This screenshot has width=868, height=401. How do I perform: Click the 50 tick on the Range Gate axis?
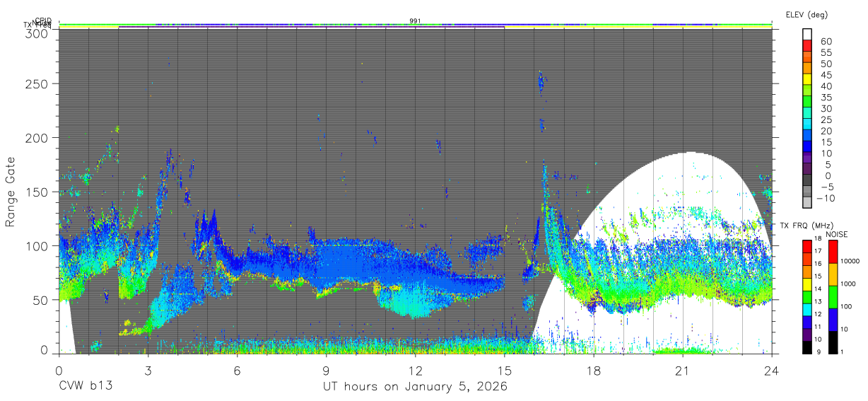click(x=41, y=300)
